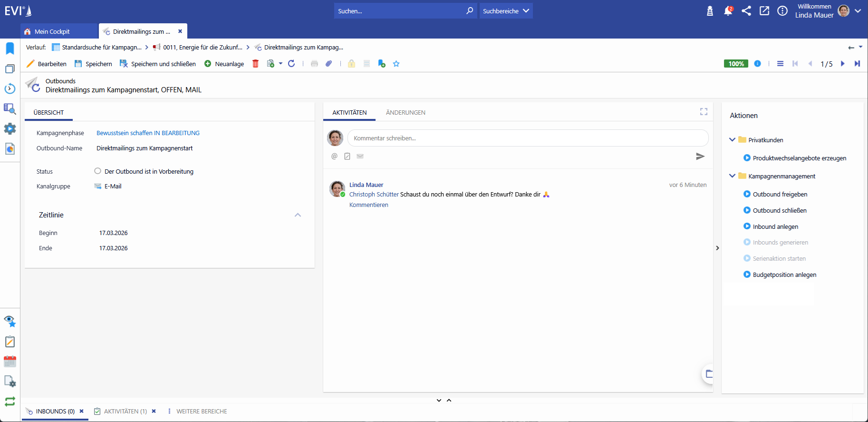
Task: Go to the next record arrow
Action: pos(842,64)
